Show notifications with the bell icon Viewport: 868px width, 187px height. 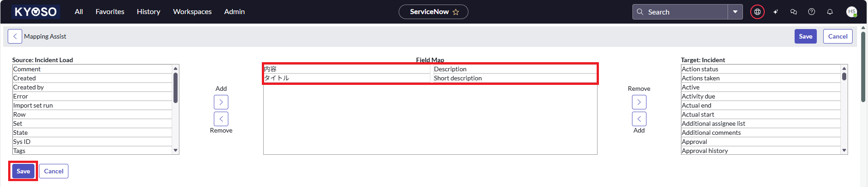click(x=829, y=12)
